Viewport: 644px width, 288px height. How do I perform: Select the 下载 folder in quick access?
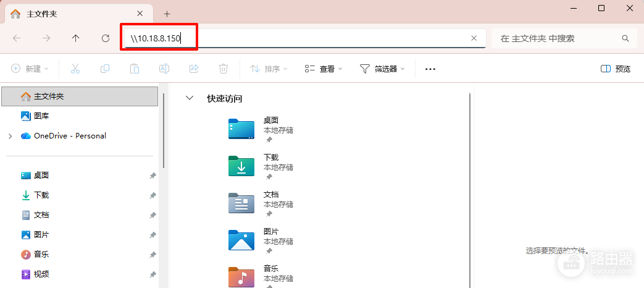click(x=261, y=167)
